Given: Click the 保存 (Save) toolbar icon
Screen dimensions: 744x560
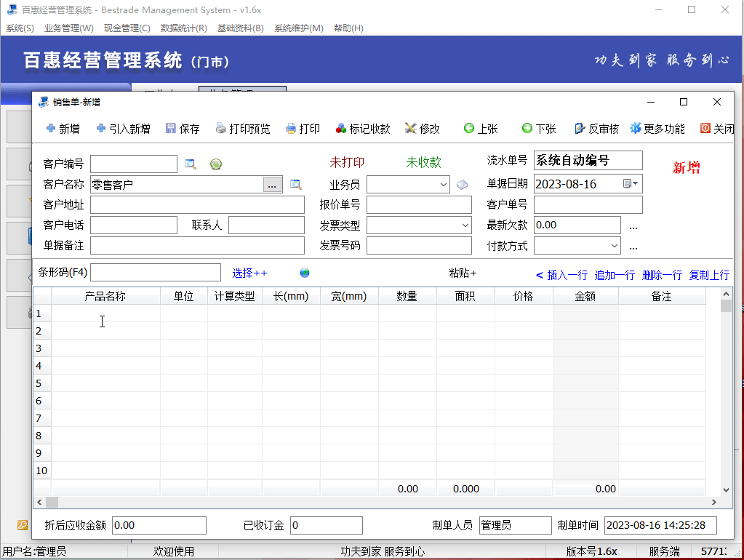Looking at the screenshot, I should pos(171,129).
